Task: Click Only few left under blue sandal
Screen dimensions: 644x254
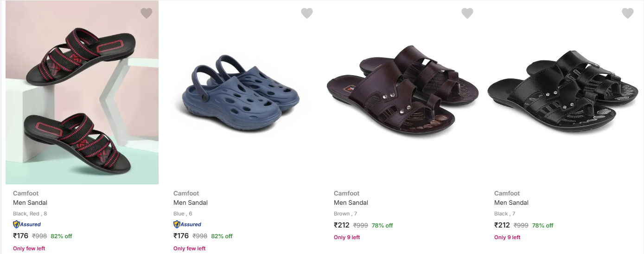Action: [190, 248]
